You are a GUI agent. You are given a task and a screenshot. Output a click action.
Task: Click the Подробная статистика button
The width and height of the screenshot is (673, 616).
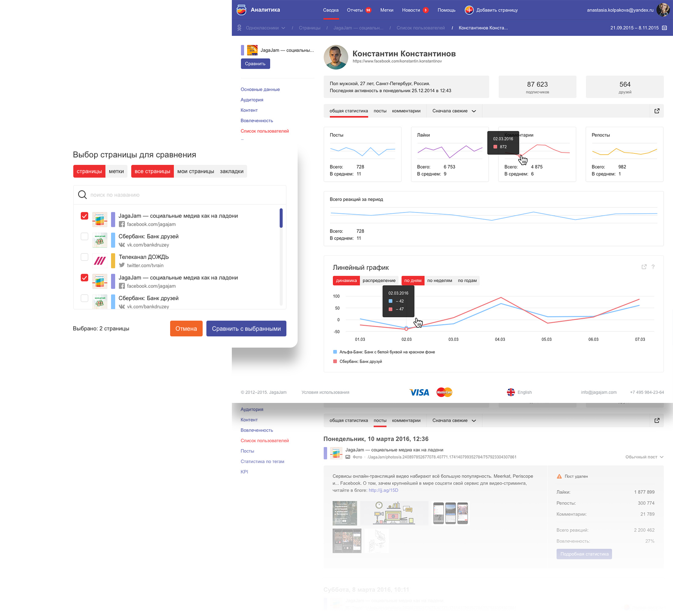(584, 554)
